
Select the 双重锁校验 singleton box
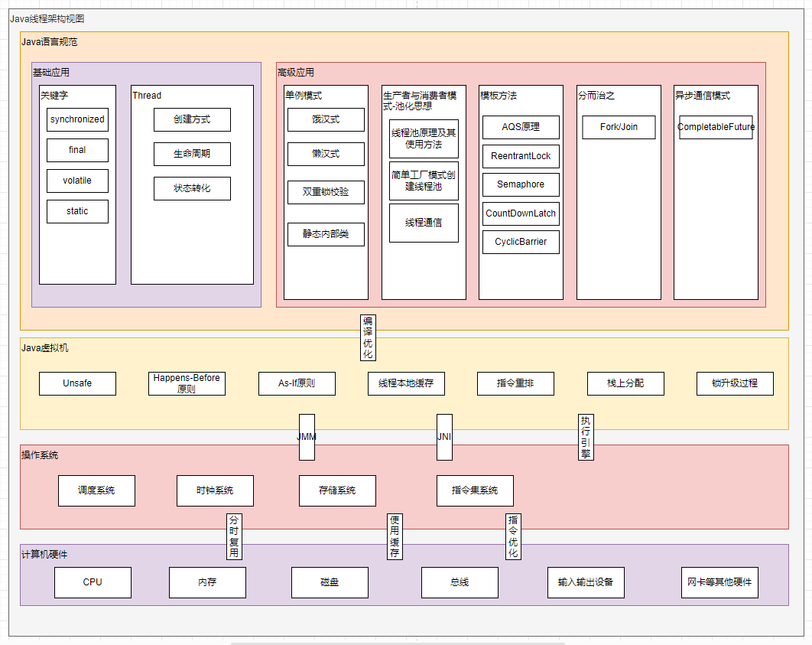[x=326, y=192]
